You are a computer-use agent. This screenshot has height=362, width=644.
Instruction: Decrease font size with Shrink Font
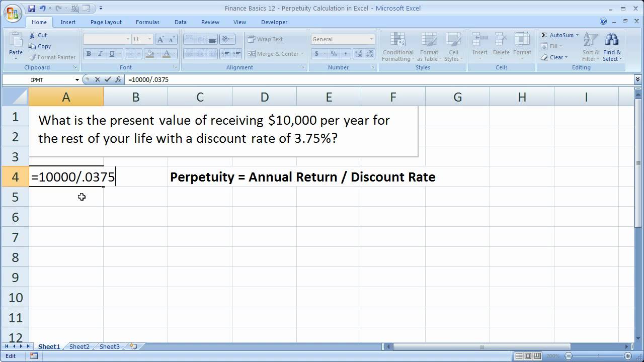click(172, 39)
